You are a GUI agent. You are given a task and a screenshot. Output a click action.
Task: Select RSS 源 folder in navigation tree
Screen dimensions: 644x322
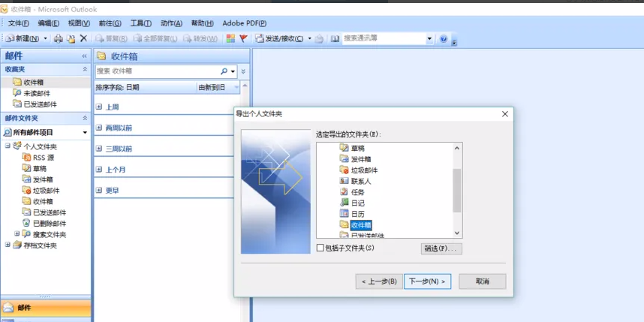pos(38,158)
